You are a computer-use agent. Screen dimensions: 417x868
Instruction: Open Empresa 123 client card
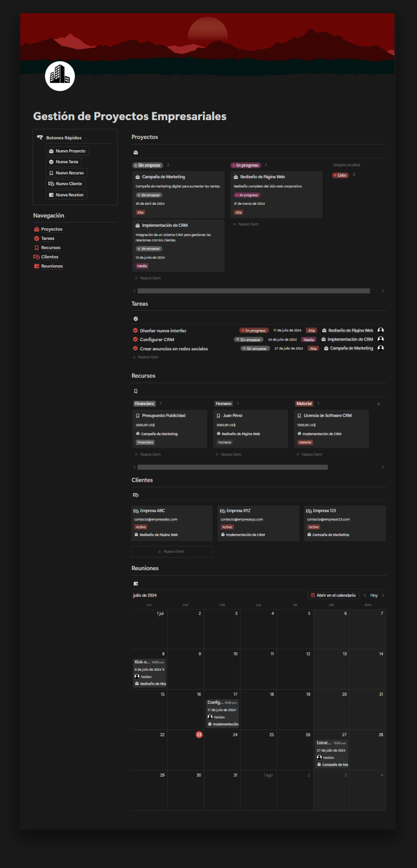[x=345, y=523]
